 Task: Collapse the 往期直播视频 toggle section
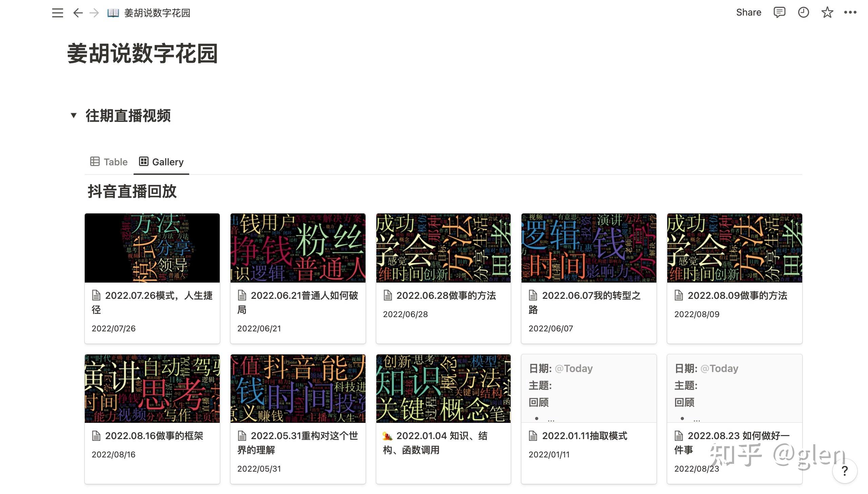(x=73, y=115)
